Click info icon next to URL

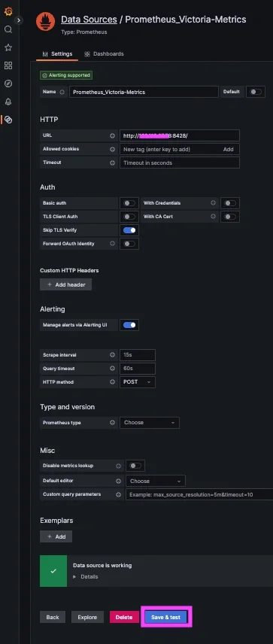[113, 135]
